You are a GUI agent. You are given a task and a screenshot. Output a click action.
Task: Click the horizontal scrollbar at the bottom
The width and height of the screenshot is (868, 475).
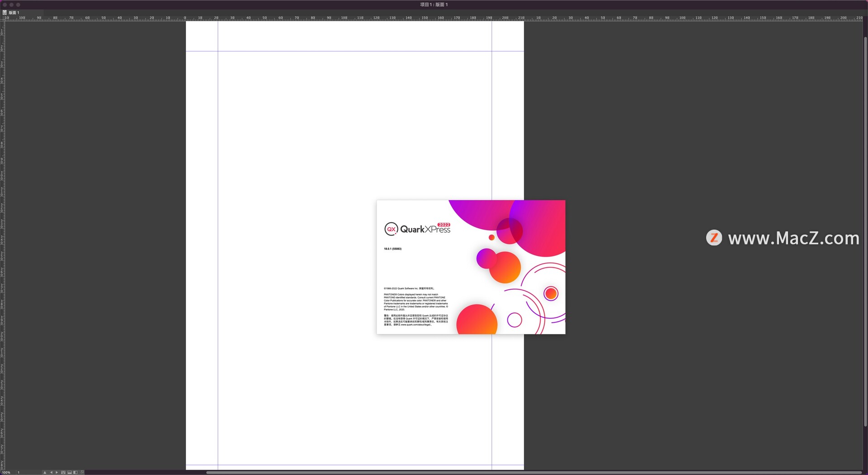533,472
